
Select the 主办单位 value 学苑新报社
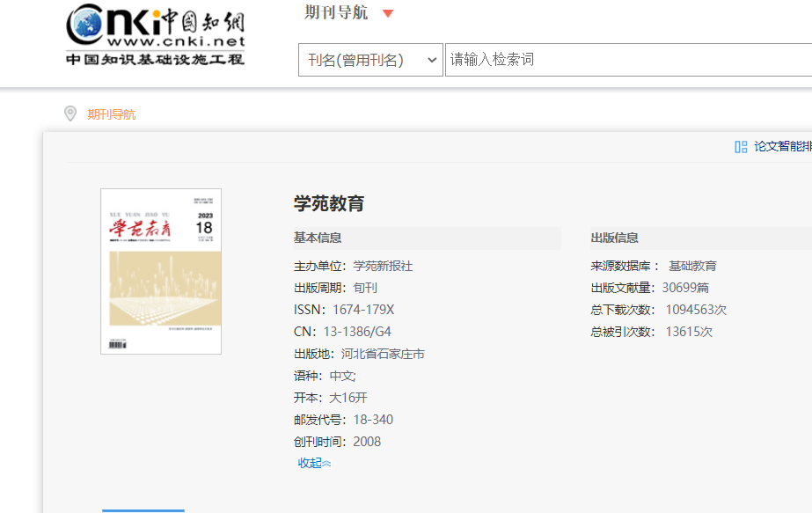383,267
